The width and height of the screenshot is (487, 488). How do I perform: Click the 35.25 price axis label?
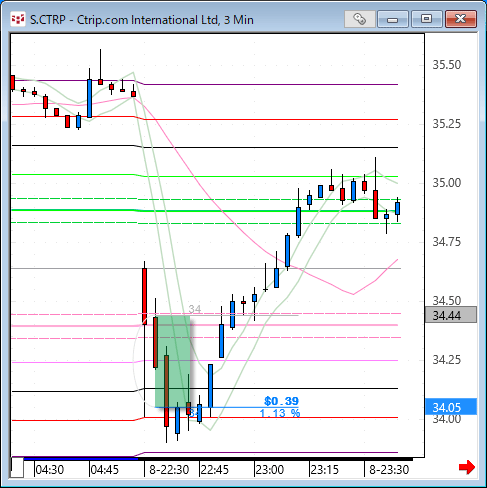[447, 124]
